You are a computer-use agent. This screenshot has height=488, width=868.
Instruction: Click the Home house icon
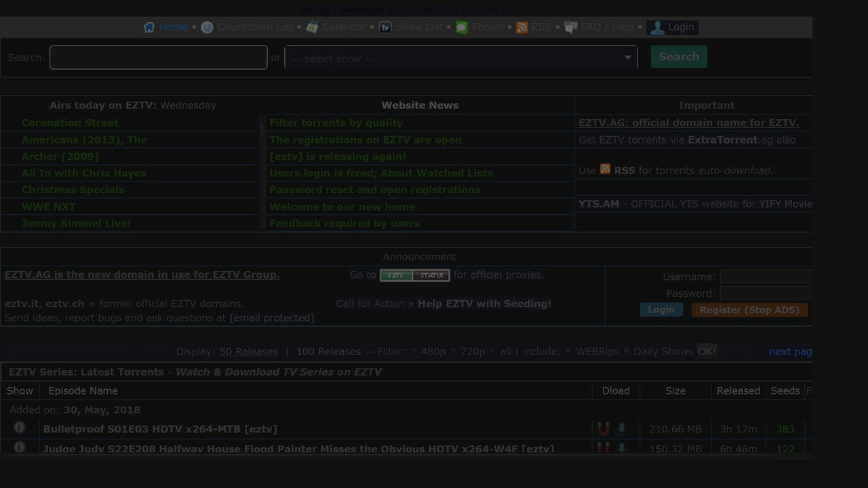(149, 27)
